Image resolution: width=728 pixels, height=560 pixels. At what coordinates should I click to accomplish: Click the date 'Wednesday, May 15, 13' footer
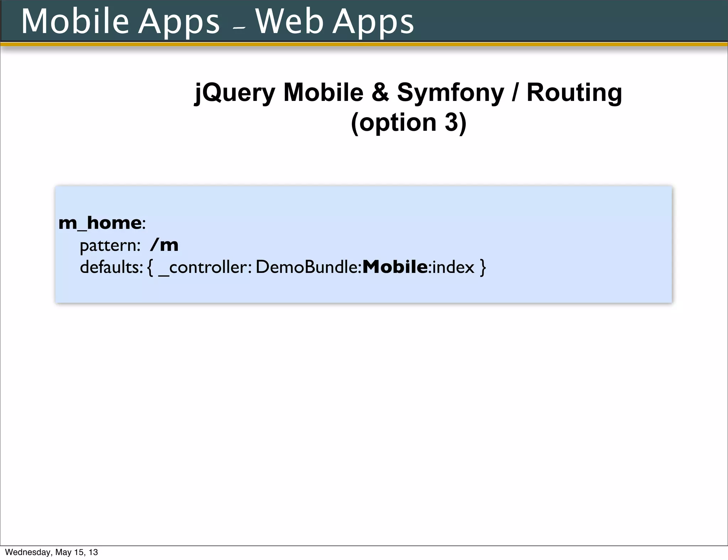click(x=52, y=552)
